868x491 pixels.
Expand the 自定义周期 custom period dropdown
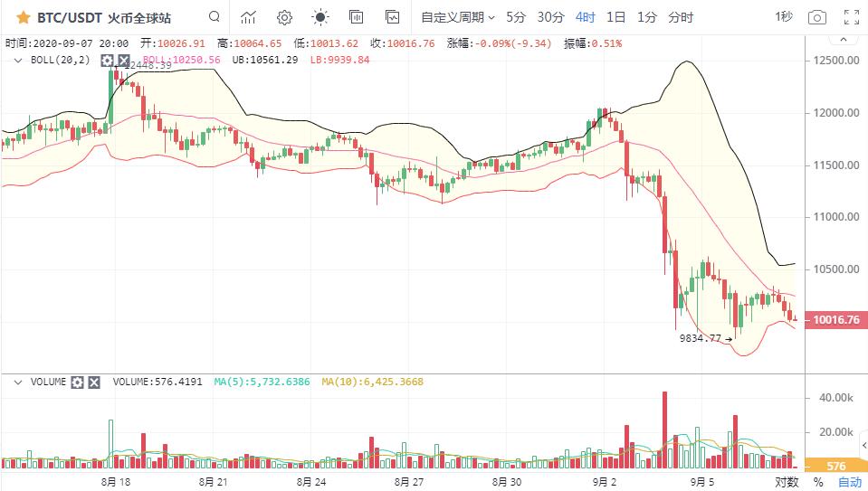[458, 17]
